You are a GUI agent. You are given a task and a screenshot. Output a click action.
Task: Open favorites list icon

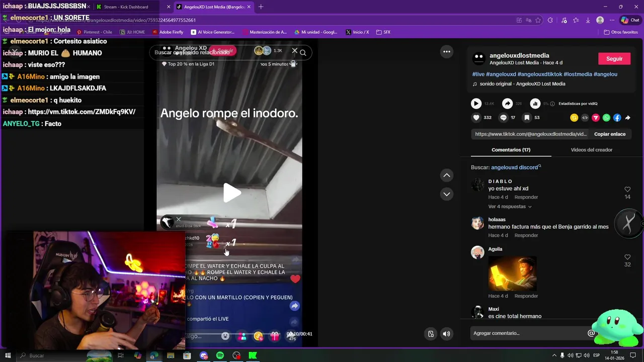pos(576,20)
